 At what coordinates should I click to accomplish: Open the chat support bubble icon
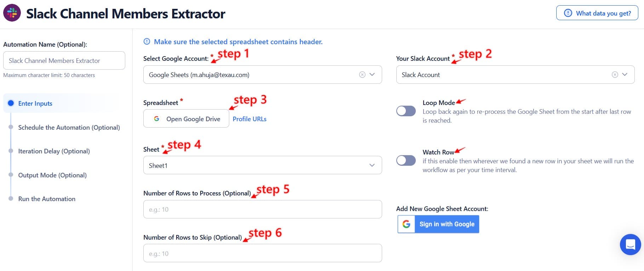[x=630, y=244]
